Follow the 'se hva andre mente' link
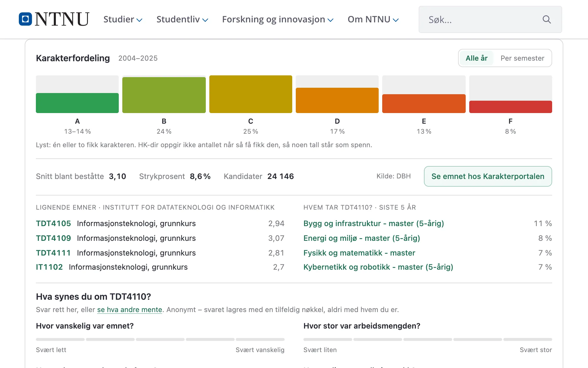588x368 pixels. (130, 310)
